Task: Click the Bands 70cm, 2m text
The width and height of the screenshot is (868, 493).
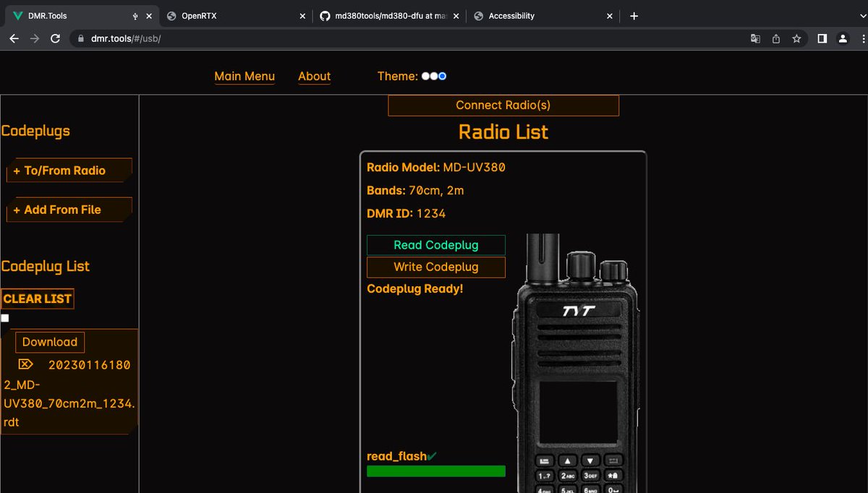Action: [x=415, y=190]
